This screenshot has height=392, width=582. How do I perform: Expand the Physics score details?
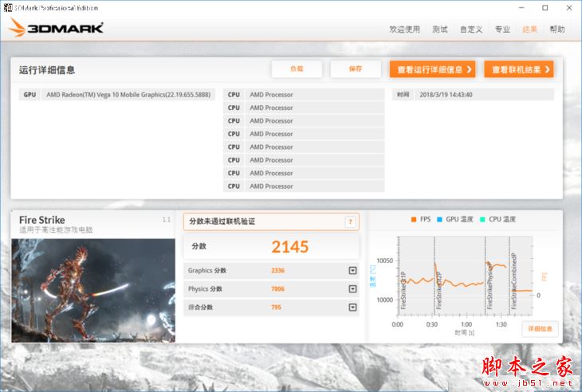click(x=352, y=288)
